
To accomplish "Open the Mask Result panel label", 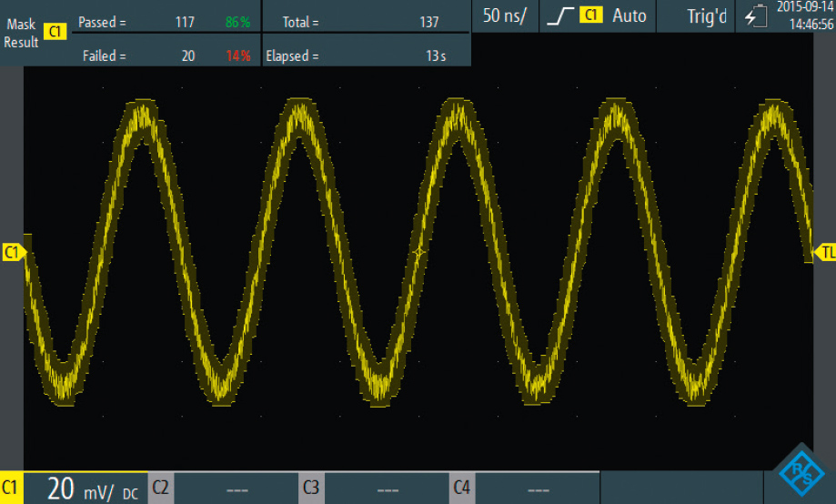I will point(21,32).
